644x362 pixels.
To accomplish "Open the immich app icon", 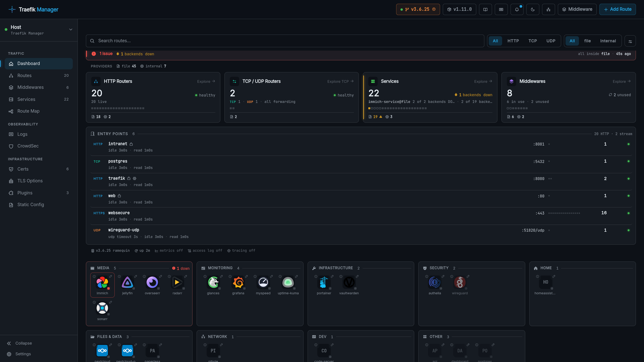I will click(102, 283).
